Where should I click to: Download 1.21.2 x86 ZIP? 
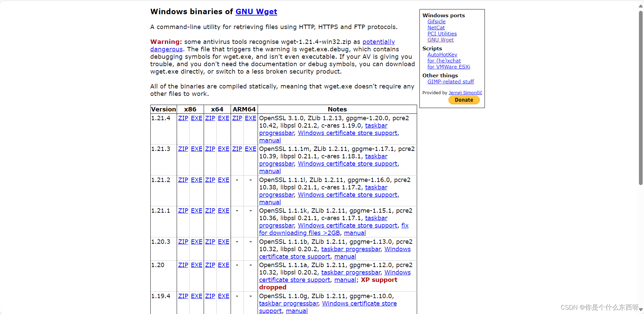pyautogui.click(x=183, y=180)
